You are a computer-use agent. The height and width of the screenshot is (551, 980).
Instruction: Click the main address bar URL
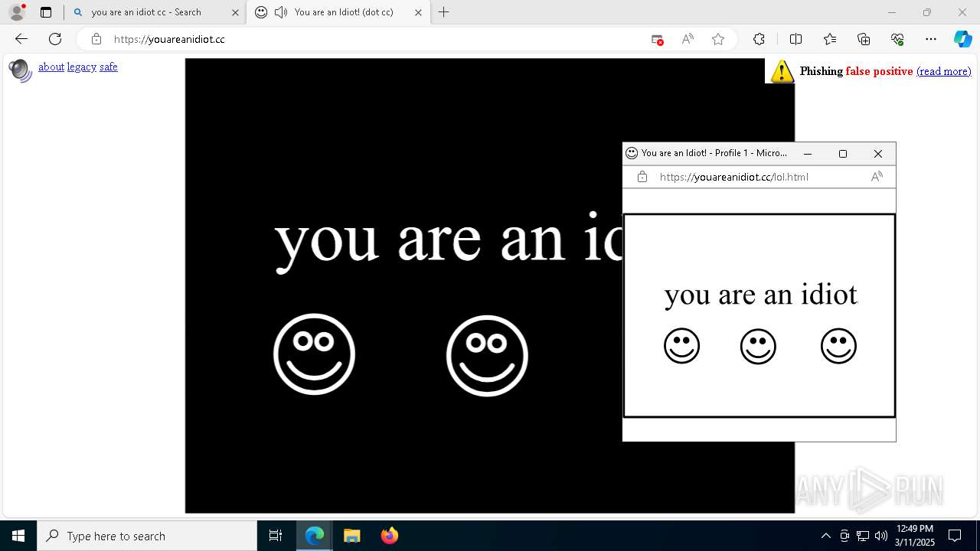pyautogui.click(x=169, y=39)
